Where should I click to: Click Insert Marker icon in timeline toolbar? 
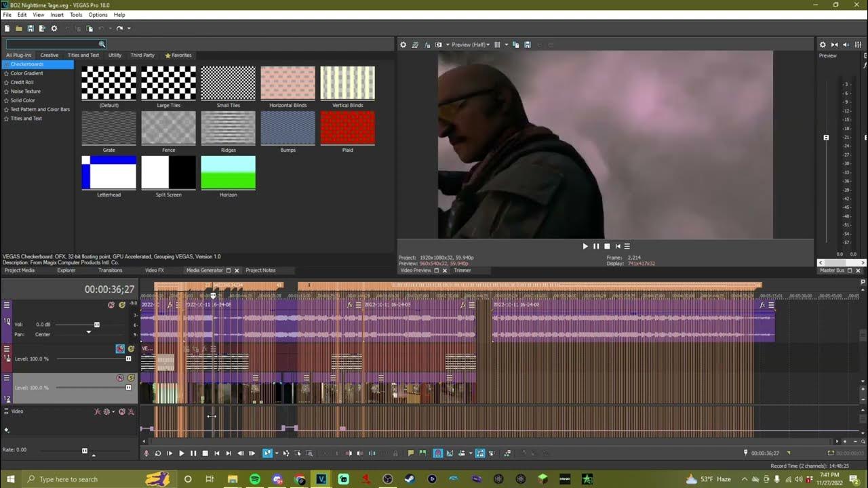tap(411, 453)
